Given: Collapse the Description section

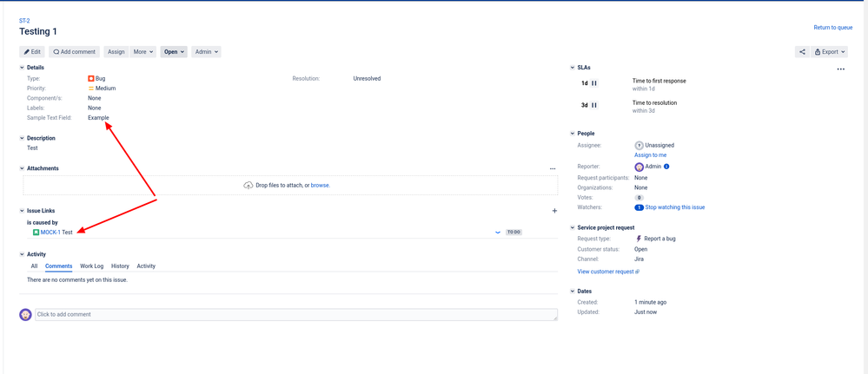Looking at the screenshot, I should pyautogui.click(x=22, y=138).
